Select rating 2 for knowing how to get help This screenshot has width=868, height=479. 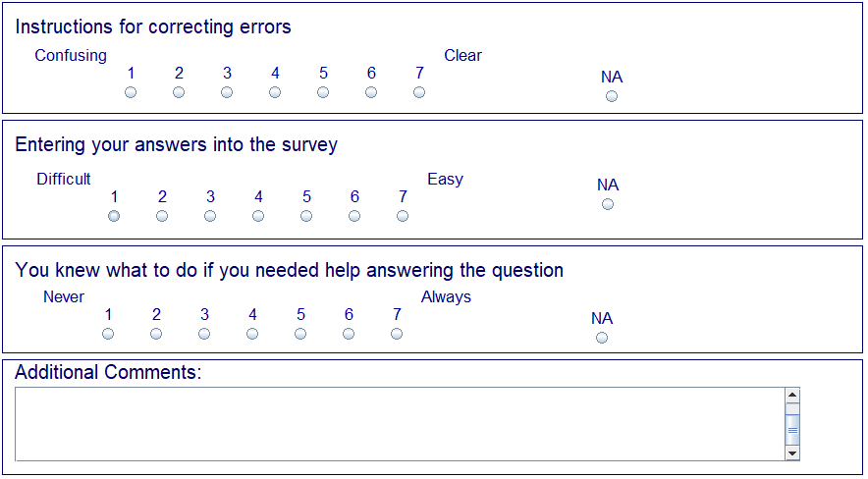pos(156,334)
